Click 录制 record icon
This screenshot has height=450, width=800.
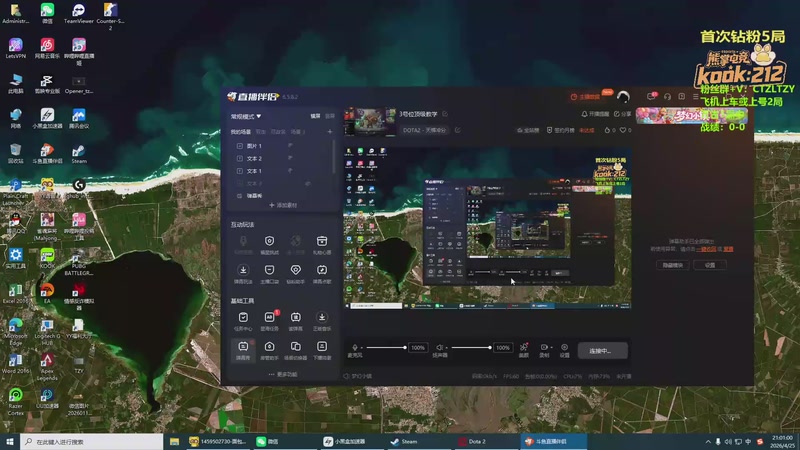543,347
